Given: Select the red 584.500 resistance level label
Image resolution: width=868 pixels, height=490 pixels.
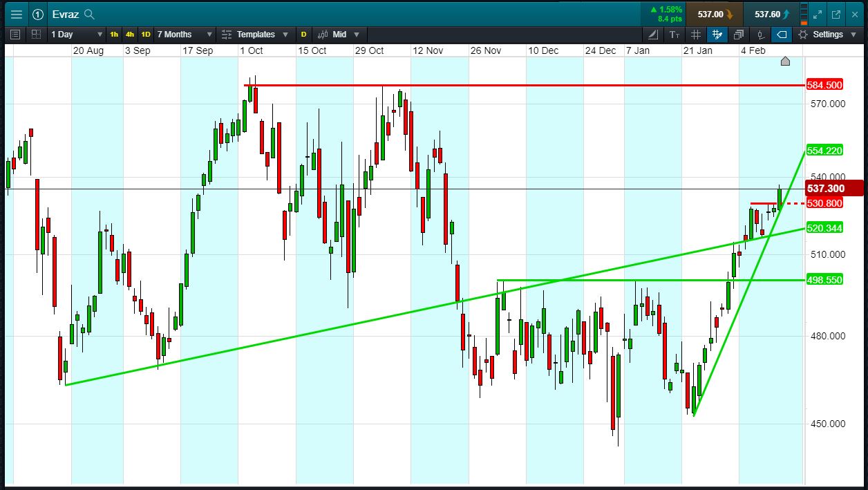Looking at the screenshot, I should point(824,85).
